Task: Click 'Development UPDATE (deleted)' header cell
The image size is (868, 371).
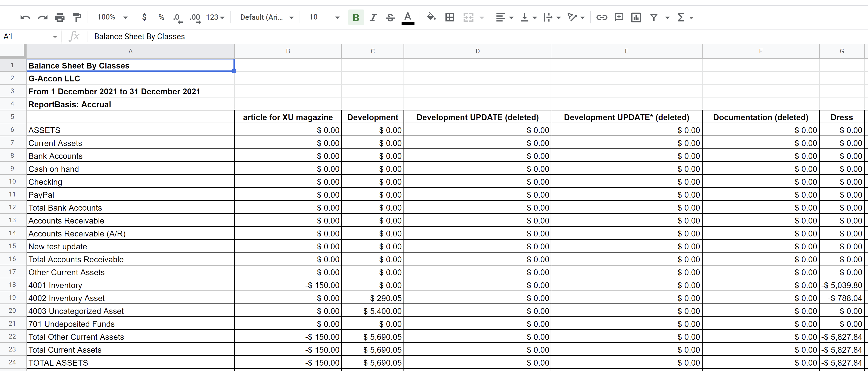Action: 477,117
